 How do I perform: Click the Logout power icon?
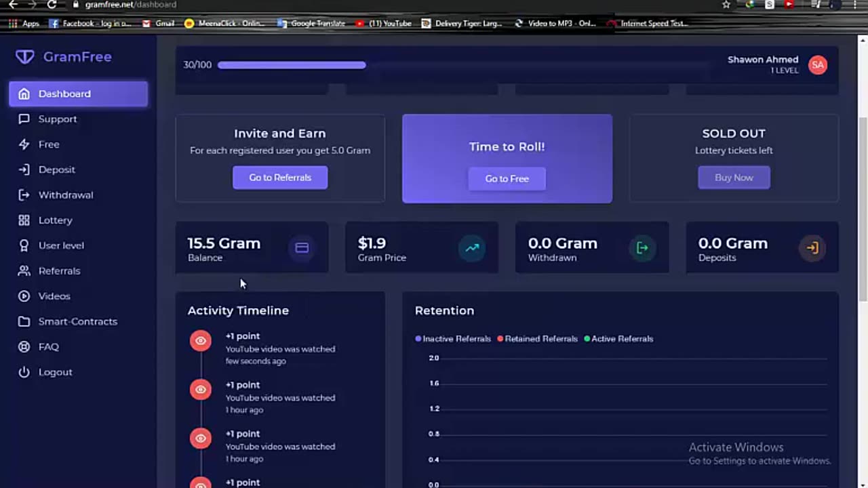(24, 372)
